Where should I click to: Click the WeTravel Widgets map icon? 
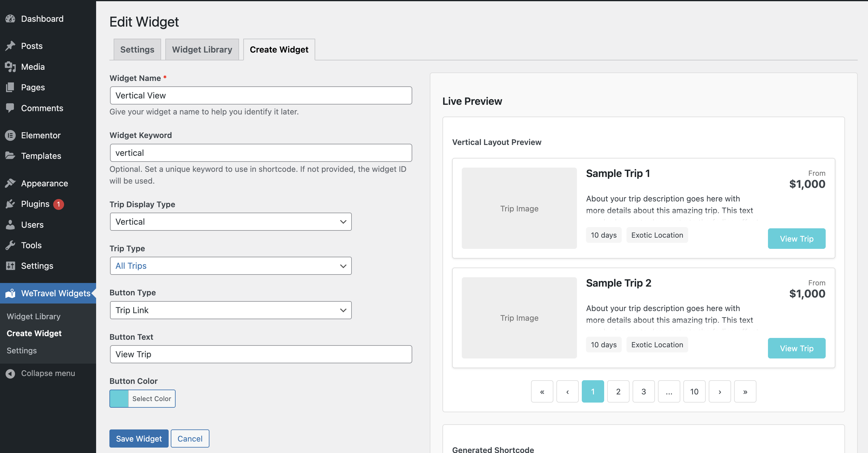[x=11, y=293]
